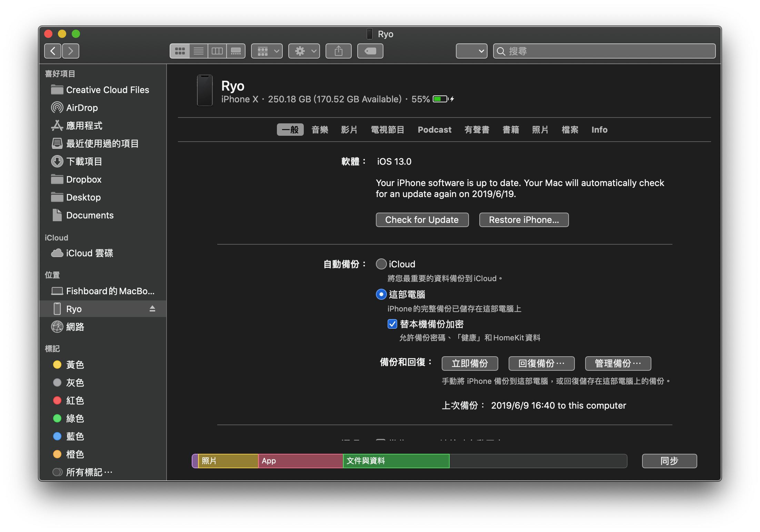Image resolution: width=760 pixels, height=532 pixels.
Task: Select Fishboard 的 MacBook in sidebar
Action: [103, 291]
